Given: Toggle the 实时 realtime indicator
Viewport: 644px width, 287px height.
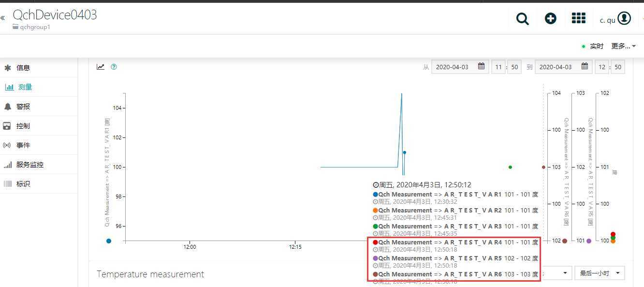Looking at the screenshot, I should click(593, 46).
